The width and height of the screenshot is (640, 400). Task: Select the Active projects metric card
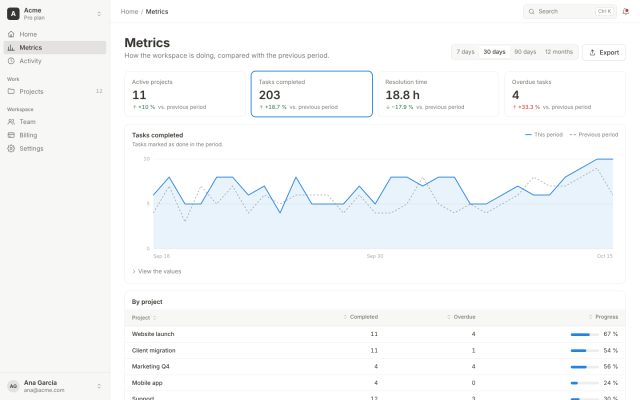pos(185,94)
